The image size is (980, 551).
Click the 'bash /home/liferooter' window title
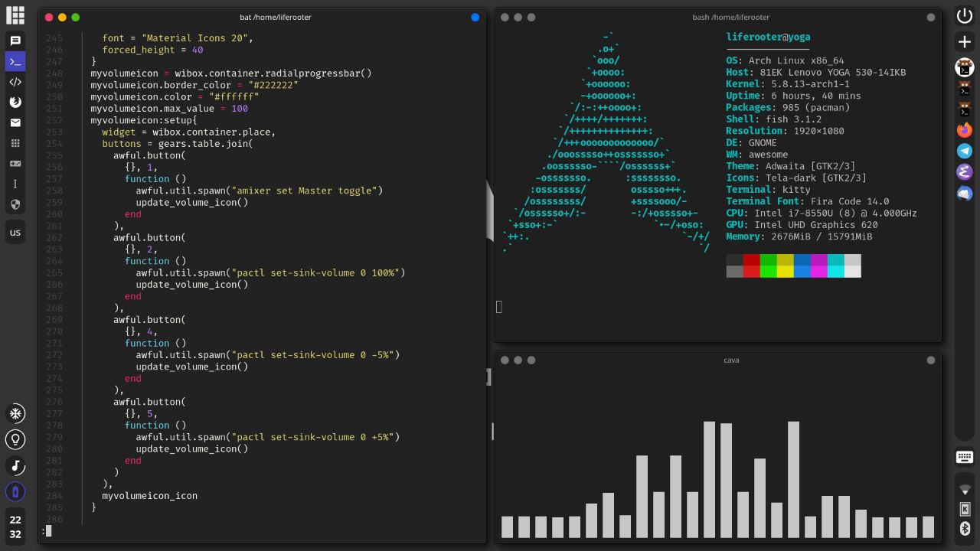731,17
